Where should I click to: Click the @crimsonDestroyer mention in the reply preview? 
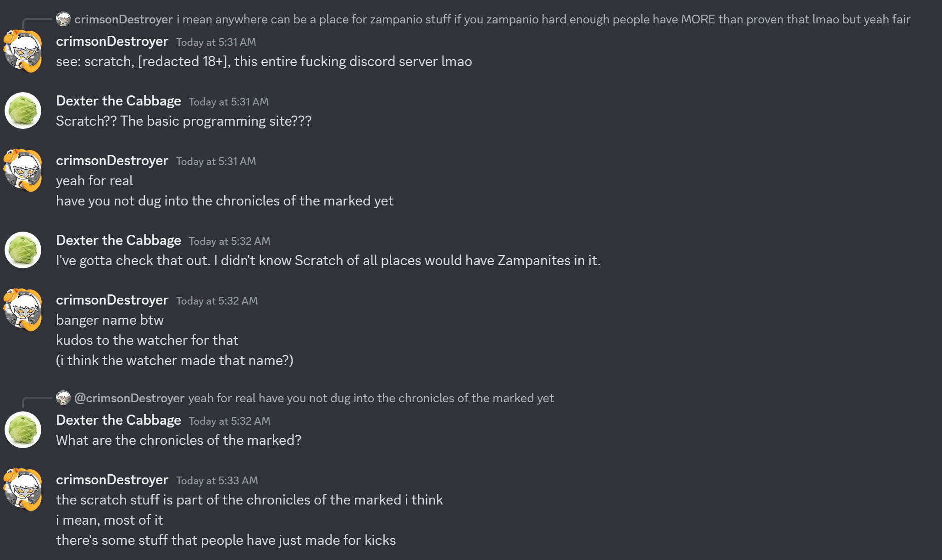click(x=129, y=398)
